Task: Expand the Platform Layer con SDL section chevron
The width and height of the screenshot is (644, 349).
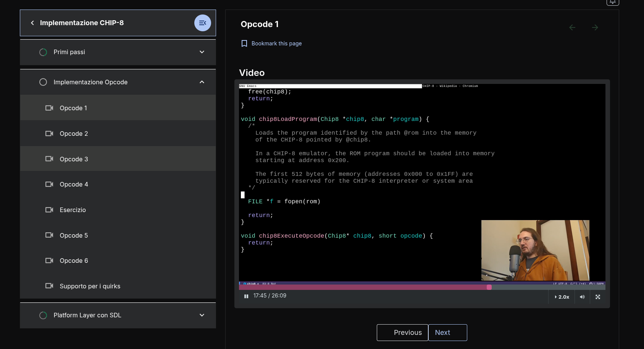Action: click(202, 315)
